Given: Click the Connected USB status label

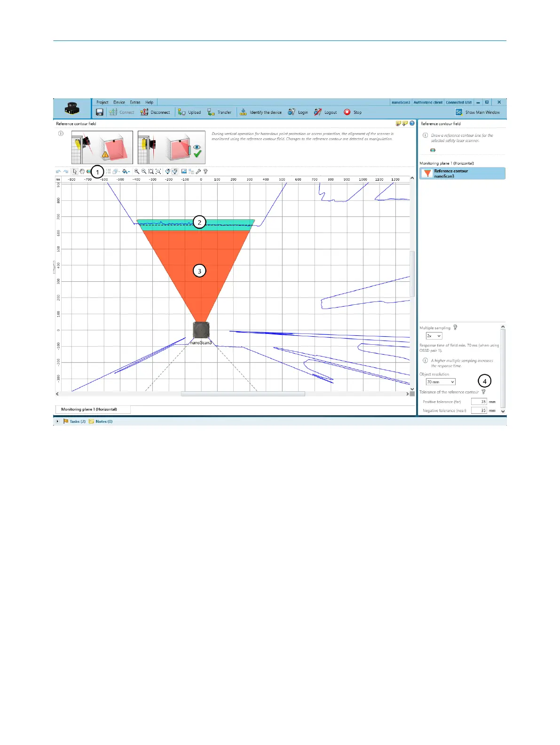Looking at the screenshot, I should [x=458, y=102].
